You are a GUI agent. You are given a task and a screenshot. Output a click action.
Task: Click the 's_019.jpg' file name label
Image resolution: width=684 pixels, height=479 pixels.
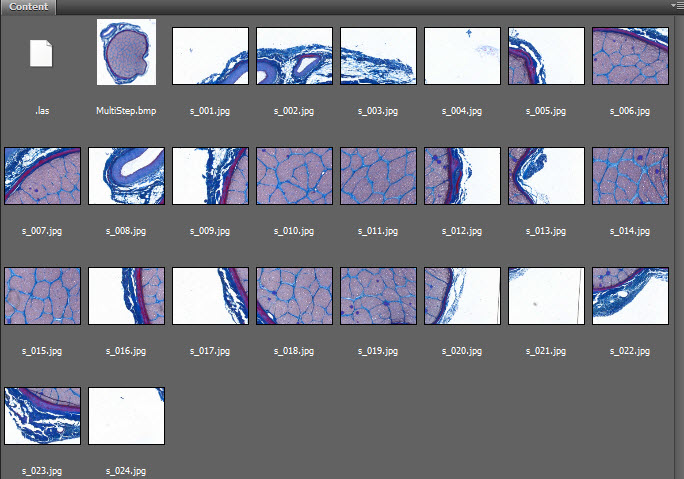pos(378,351)
